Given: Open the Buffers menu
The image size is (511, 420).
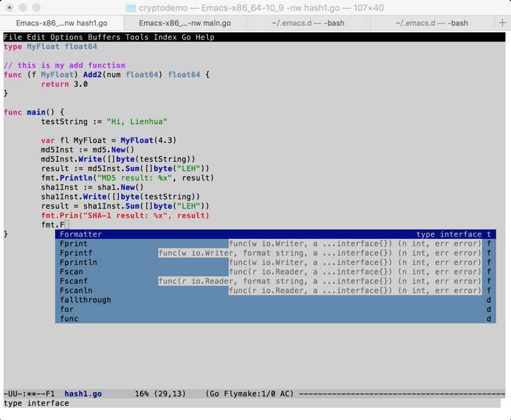Looking at the screenshot, I should click(x=104, y=37).
